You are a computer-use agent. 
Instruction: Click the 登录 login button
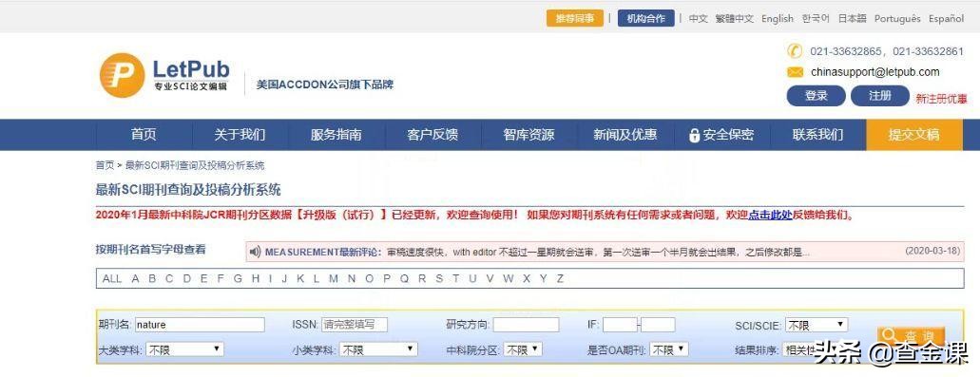(816, 96)
